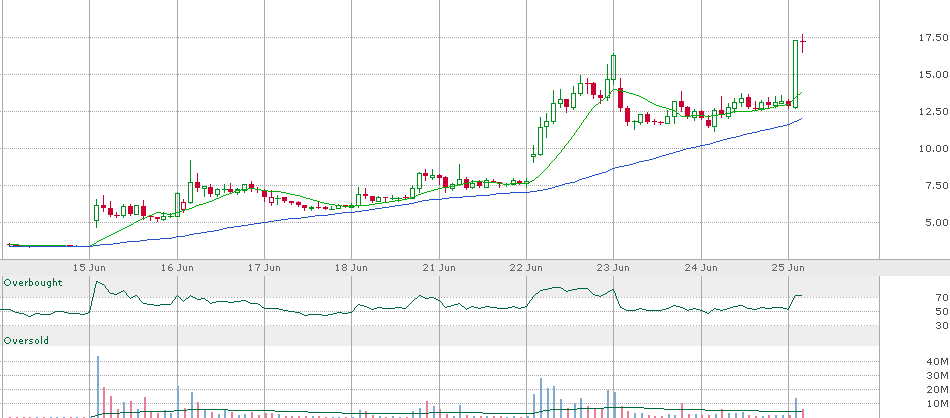
Task: Click the RSI 70 level label
Action: 942,297
